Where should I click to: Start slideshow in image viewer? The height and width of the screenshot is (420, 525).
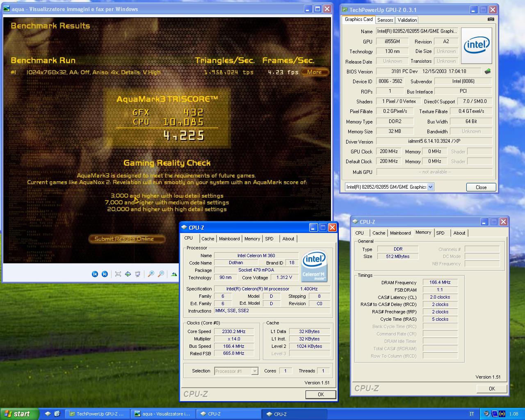pos(138,274)
